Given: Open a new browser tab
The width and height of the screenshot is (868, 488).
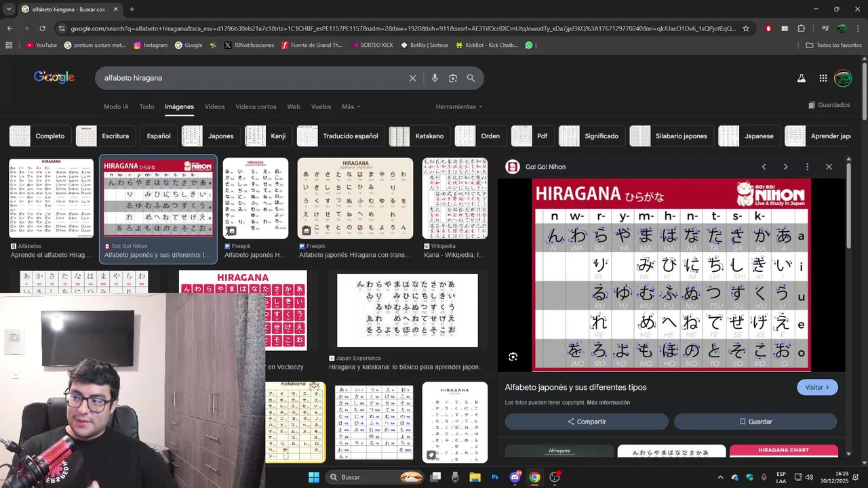Looking at the screenshot, I should pyautogui.click(x=132, y=9).
